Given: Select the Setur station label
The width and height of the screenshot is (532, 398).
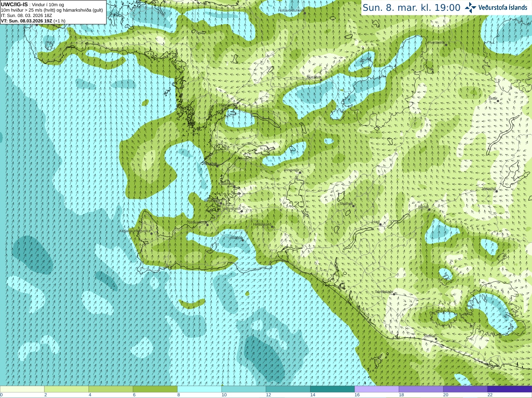Looking at the screenshot, I should click(493, 98).
